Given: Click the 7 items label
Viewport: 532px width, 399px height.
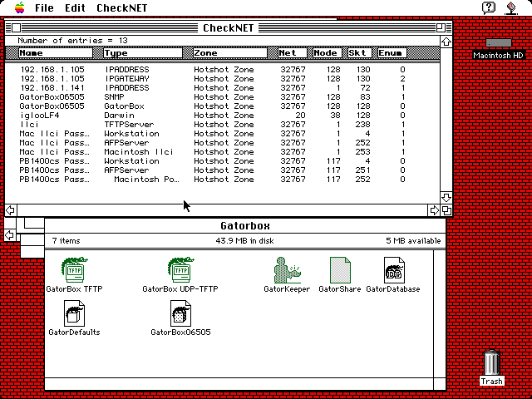Looking at the screenshot, I should (x=66, y=241).
